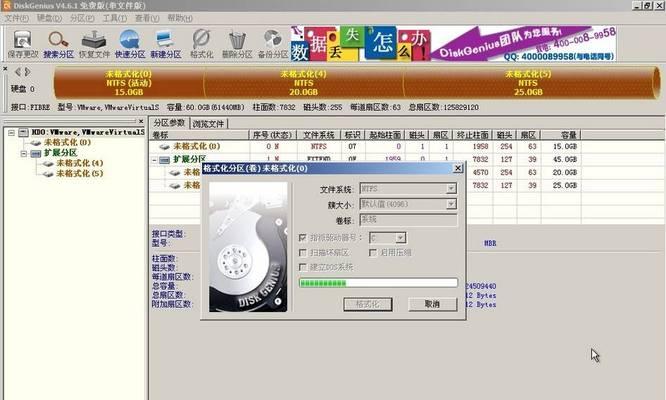Switch to the 浏览文件 tab
The width and height of the screenshot is (666, 400).
(x=208, y=124)
